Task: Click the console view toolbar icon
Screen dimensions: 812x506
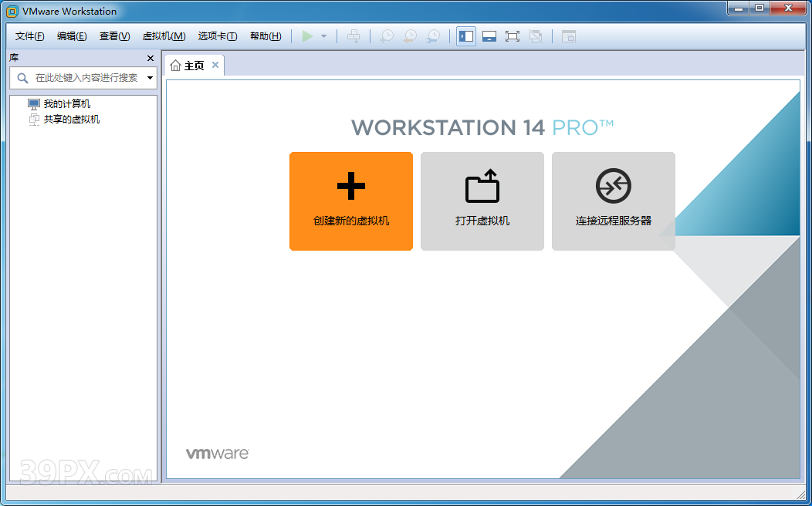Action: point(569,36)
